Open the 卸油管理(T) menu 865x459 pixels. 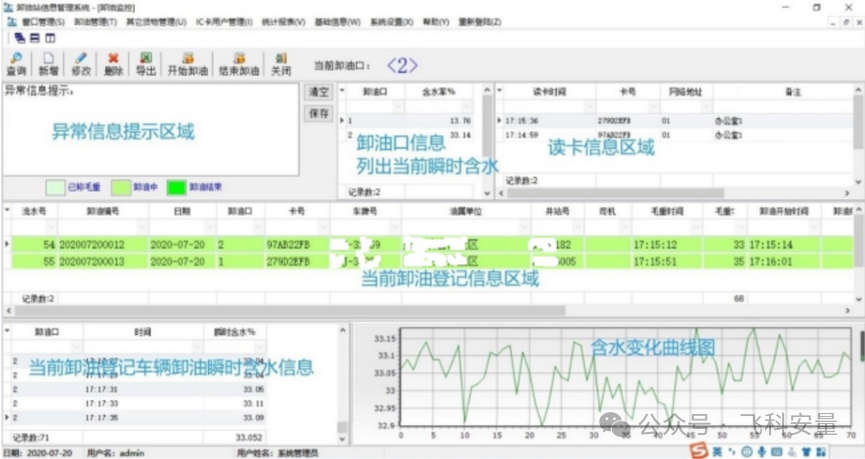[x=95, y=22]
